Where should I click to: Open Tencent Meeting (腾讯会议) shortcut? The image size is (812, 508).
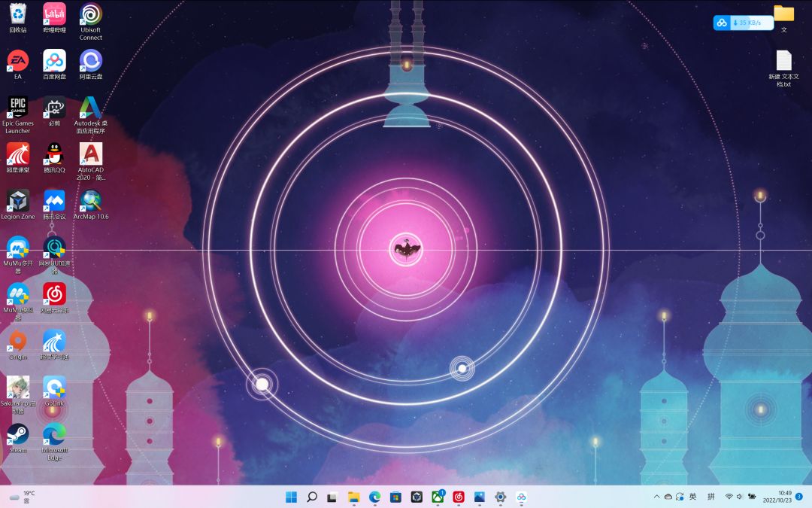[x=54, y=205]
